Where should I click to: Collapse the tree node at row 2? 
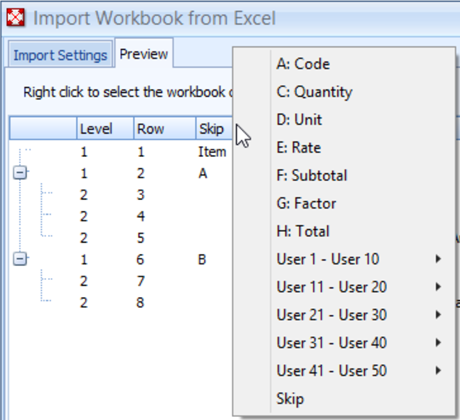pyautogui.click(x=20, y=173)
